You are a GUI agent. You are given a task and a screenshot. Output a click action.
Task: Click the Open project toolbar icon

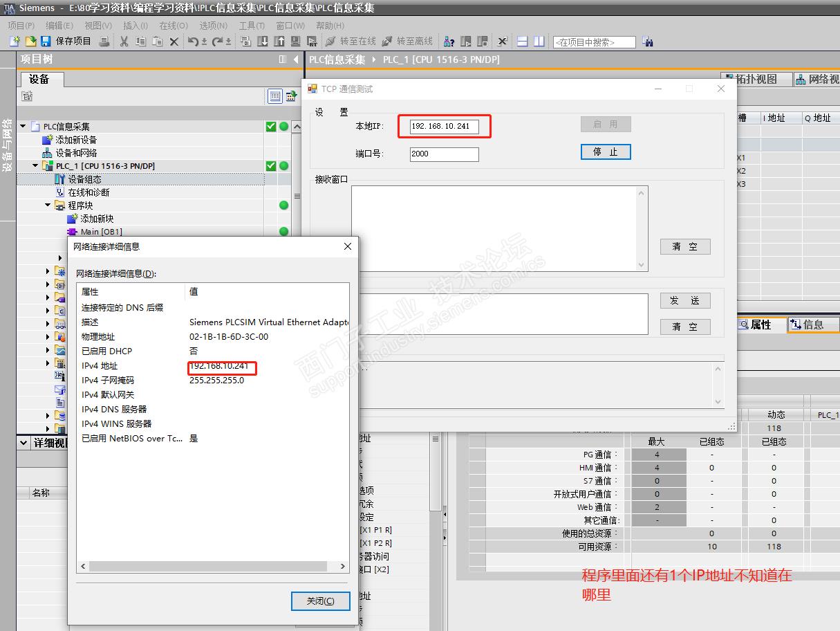pyautogui.click(x=30, y=42)
